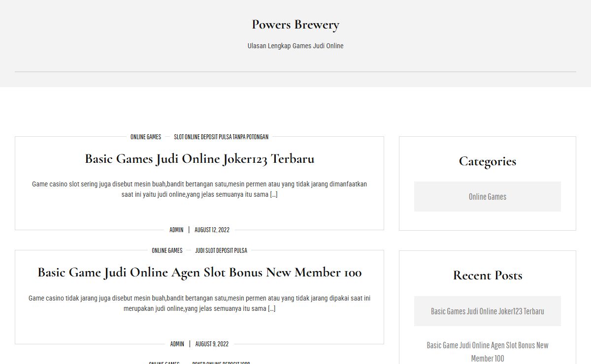Select Online Games category above Joker123 post
The image size is (591, 364).
[145, 137]
